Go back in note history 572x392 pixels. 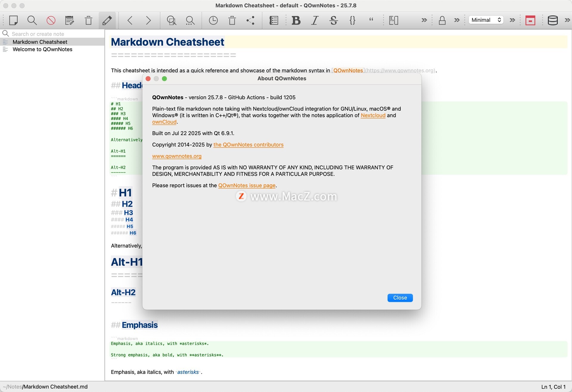[x=130, y=20]
